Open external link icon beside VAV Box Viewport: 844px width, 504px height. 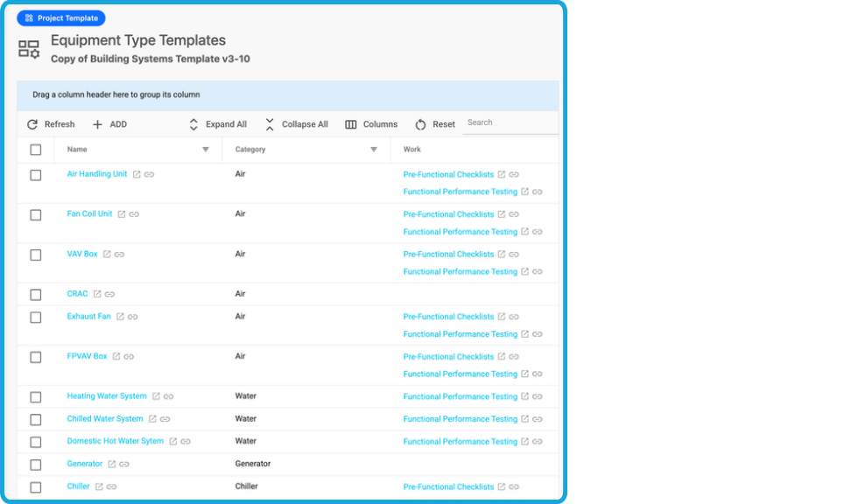(107, 255)
